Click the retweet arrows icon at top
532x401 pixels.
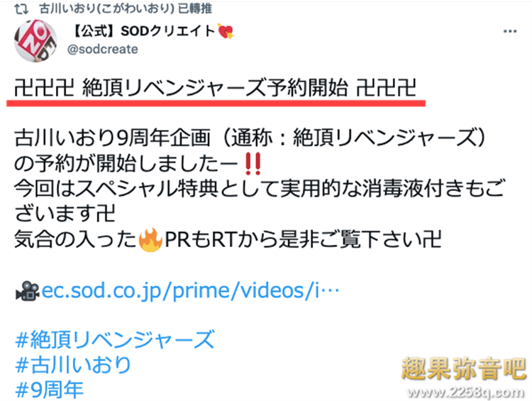tap(21, 9)
